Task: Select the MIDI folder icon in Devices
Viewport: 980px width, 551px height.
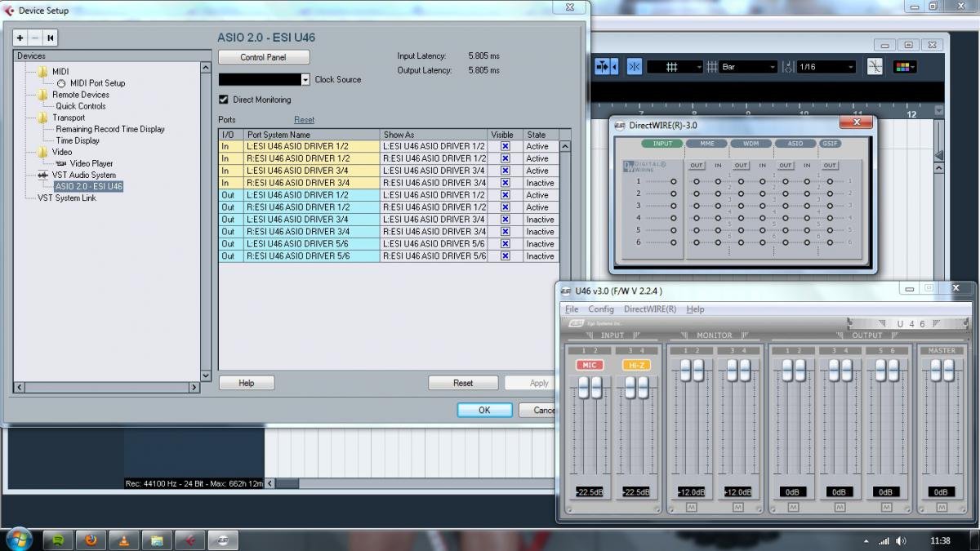Action: pyautogui.click(x=42, y=72)
